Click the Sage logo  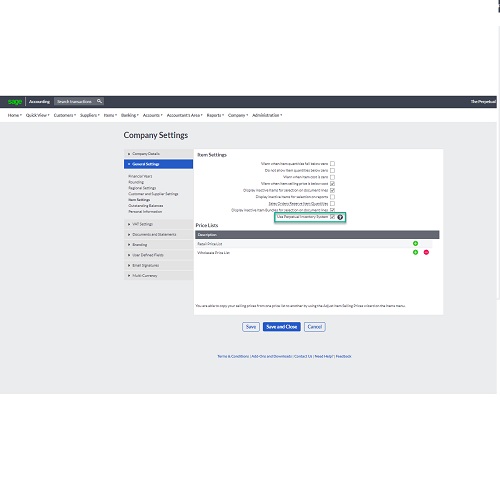(15, 101)
